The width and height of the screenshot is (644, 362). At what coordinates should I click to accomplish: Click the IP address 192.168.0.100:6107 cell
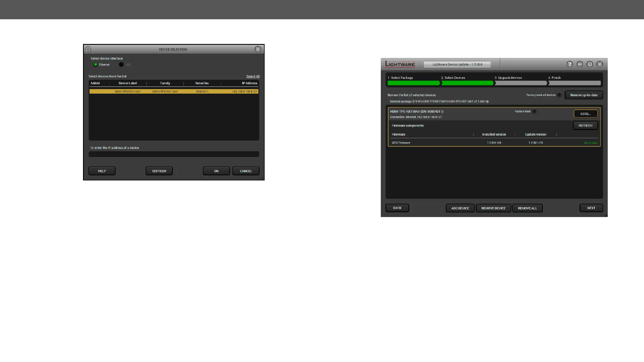click(x=245, y=92)
